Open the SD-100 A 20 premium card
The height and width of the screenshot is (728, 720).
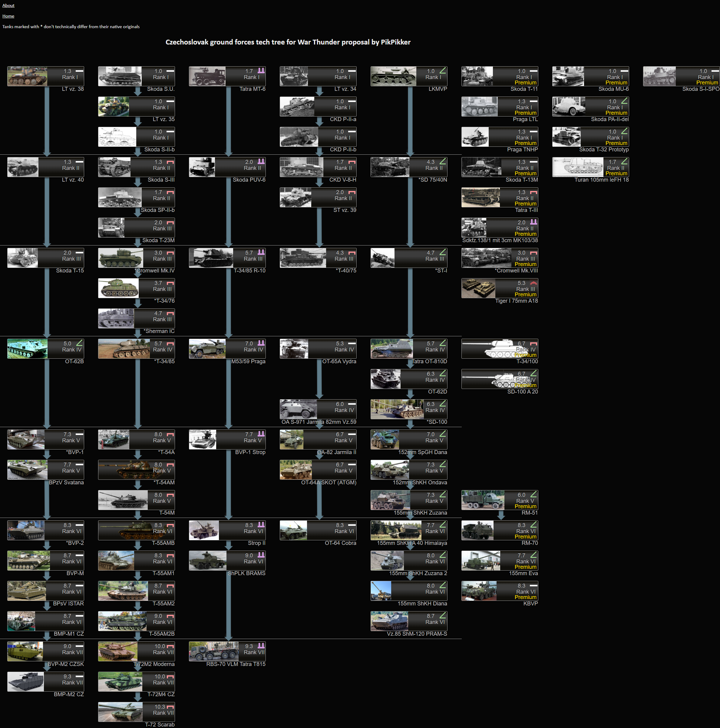click(500, 379)
